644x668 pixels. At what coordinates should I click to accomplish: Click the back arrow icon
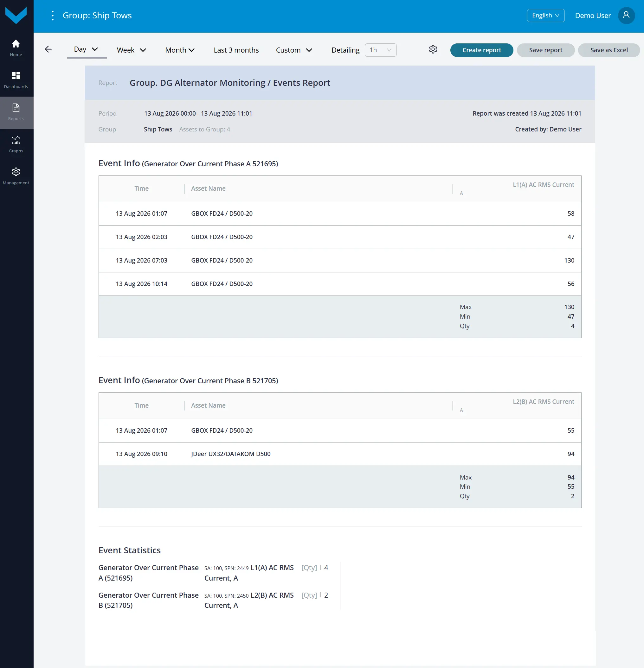[48, 49]
